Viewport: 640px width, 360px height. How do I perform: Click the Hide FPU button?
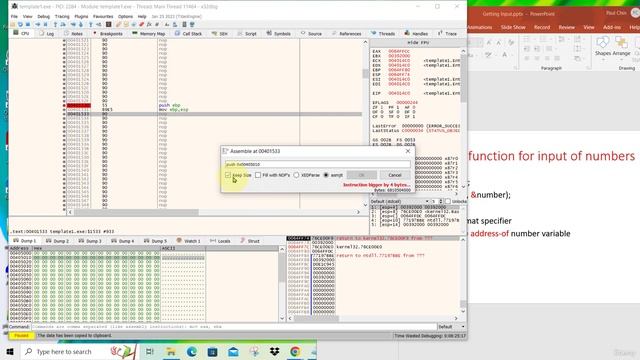[418, 42]
